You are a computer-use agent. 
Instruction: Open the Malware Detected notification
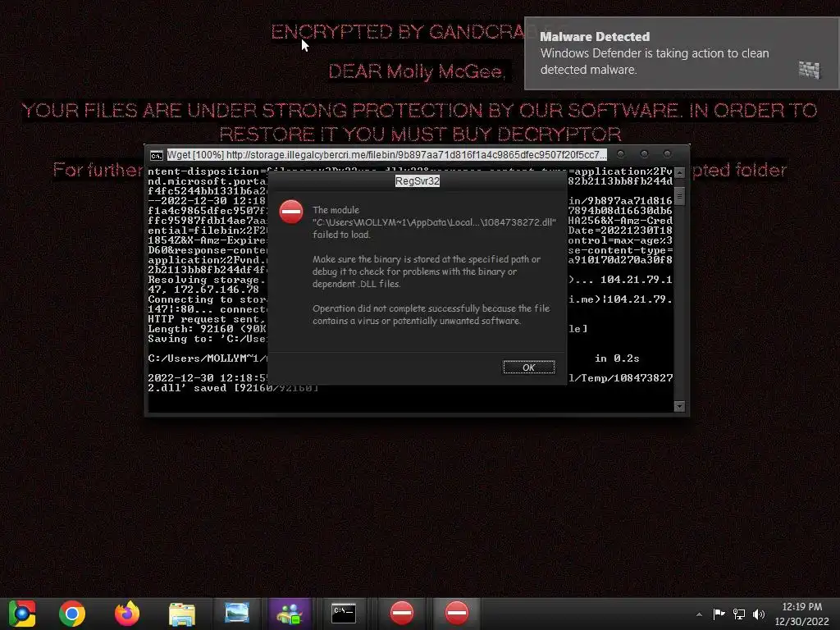(x=682, y=53)
